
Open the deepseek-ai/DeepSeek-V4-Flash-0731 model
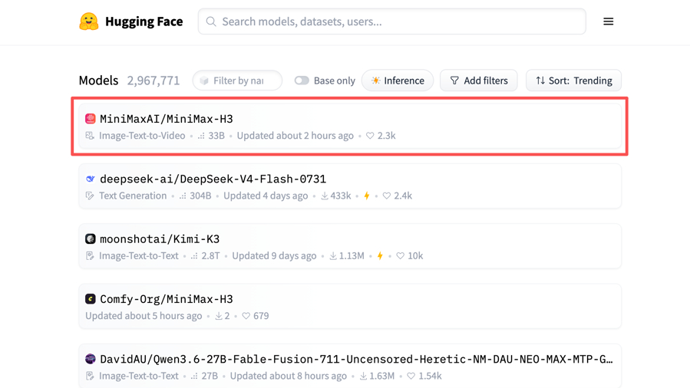point(213,179)
